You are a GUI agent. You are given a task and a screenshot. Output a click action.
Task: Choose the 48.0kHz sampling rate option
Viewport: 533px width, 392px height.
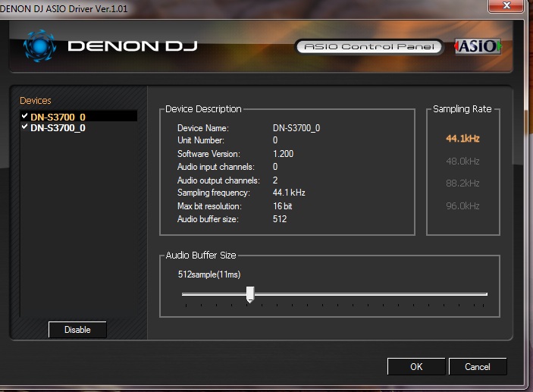point(462,162)
